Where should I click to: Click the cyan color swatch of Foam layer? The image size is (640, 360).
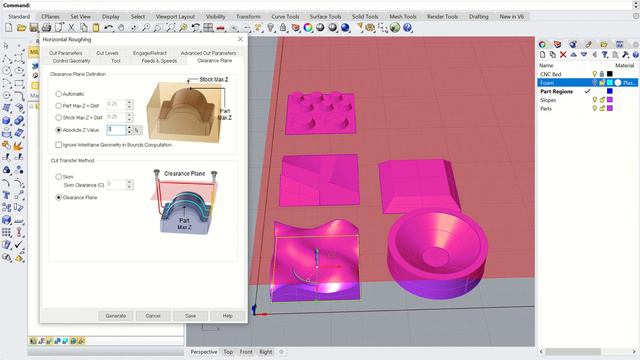pyautogui.click(x=610, y=83)
